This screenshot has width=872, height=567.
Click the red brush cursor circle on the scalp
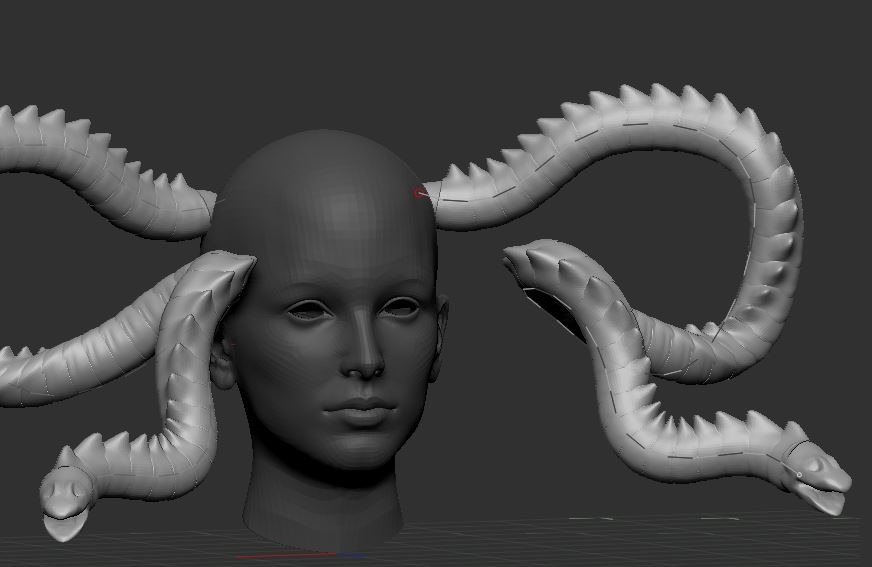pos(419,193)
